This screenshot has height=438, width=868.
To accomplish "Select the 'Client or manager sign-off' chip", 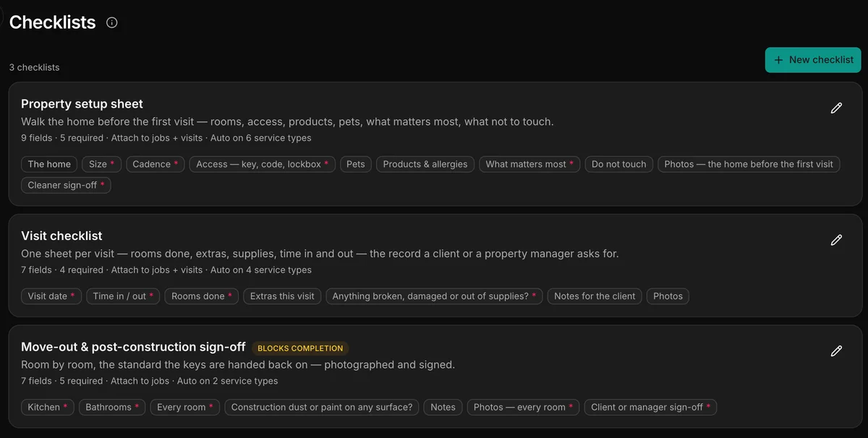I will click(x=650, y=407).
